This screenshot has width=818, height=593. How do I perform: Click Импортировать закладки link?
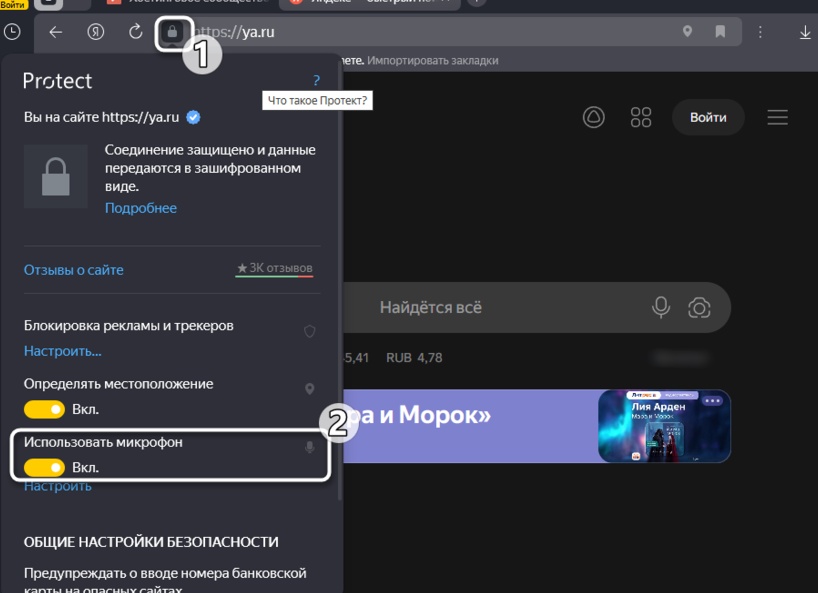tap(432, 60)
